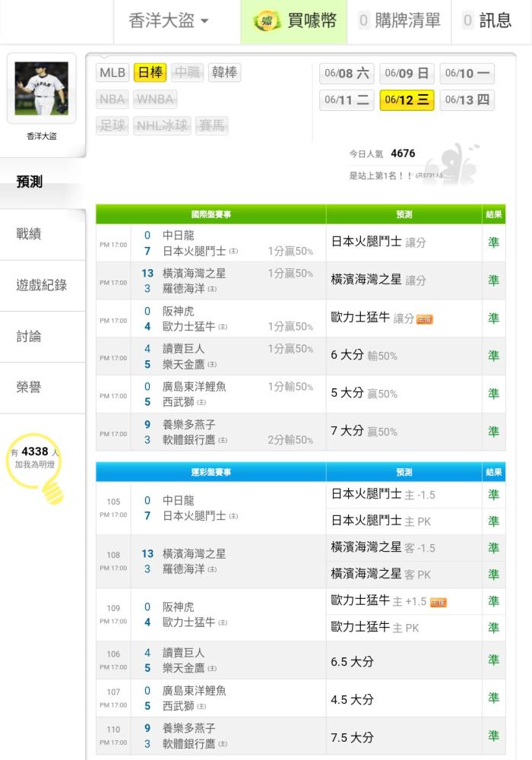Switch to the MLB league filter
Image resolution: width=532 pixels, height=760 pixels.
coord(112,73)
